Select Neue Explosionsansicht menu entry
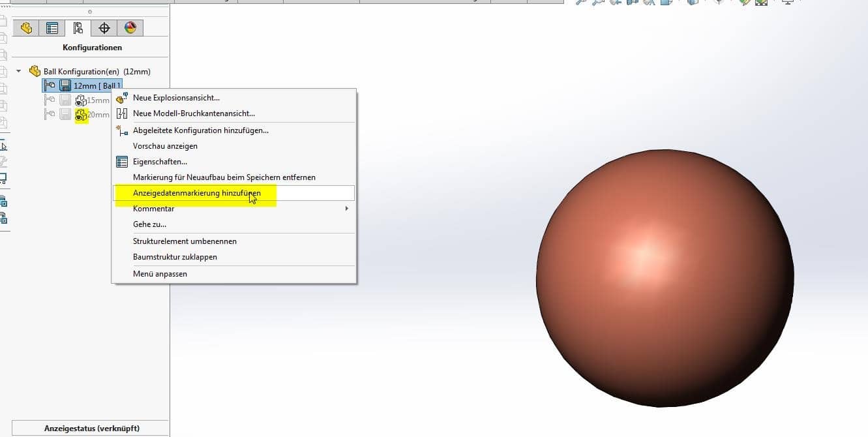 176,98
